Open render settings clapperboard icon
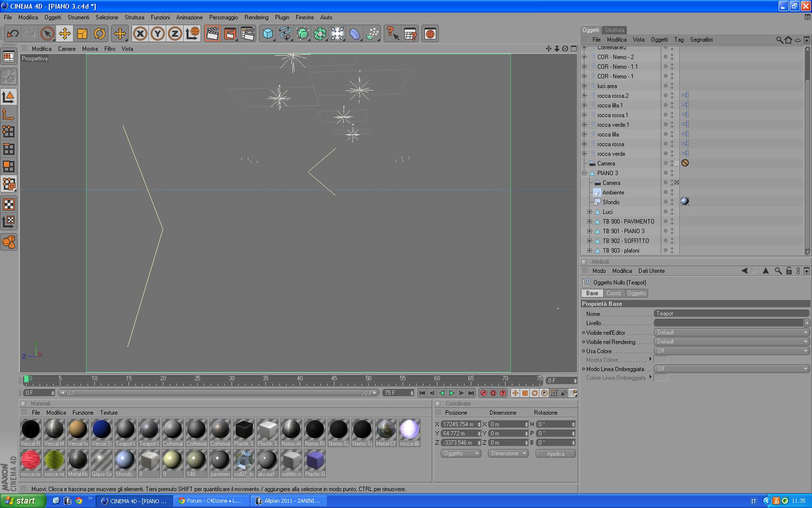 pos(247,33)
